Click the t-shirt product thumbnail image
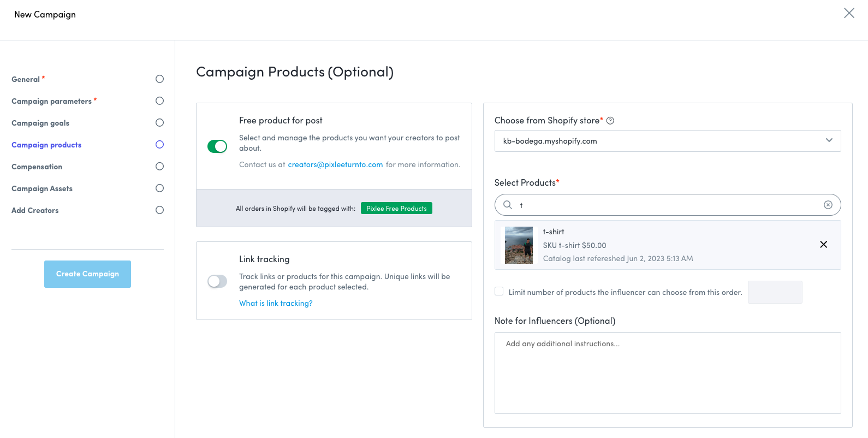The image size is (868, 438). 519,245
